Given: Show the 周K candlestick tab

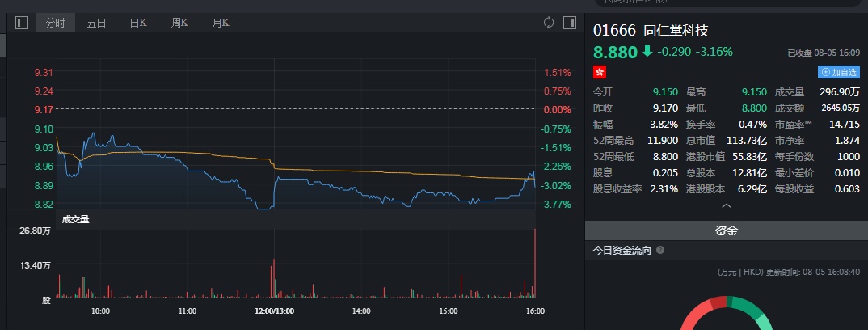Looking at the screenshot, I should point(180,23).
